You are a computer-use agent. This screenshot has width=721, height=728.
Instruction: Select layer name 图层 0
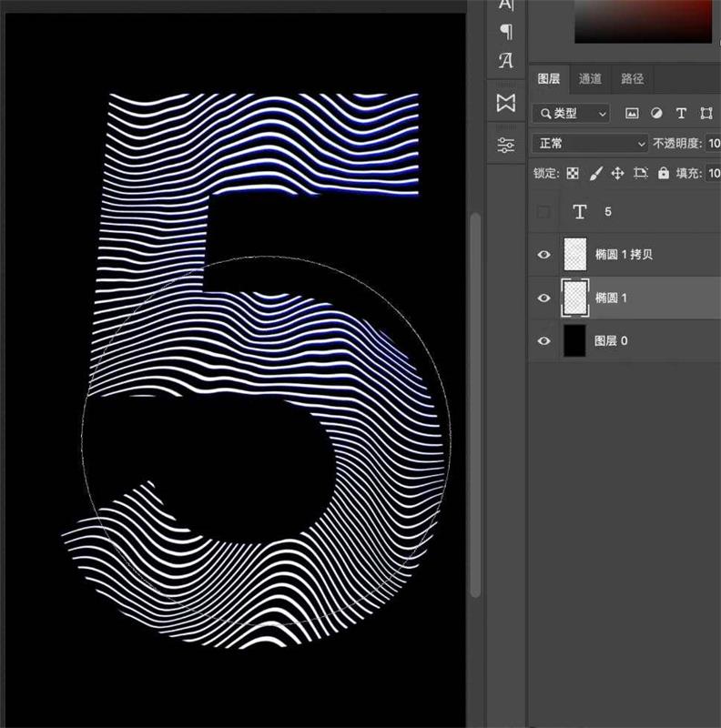(611, 340)
